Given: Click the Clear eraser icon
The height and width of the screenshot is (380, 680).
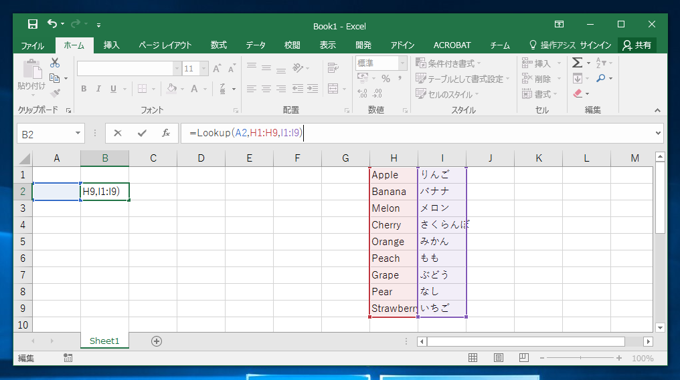Looking at the screenshot, I should [x=578, y=93].
